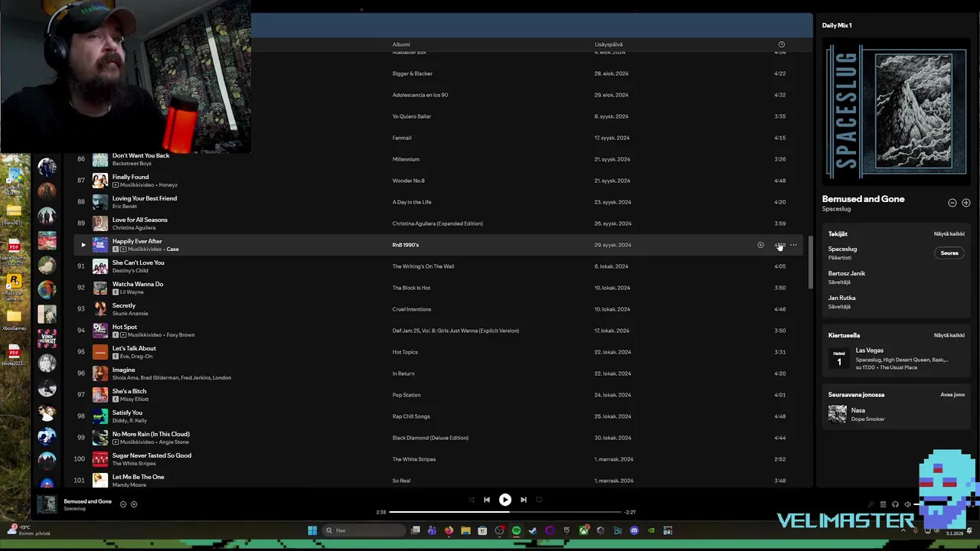
Task: Skip to next track in player bar
Action: coord(524,500)
